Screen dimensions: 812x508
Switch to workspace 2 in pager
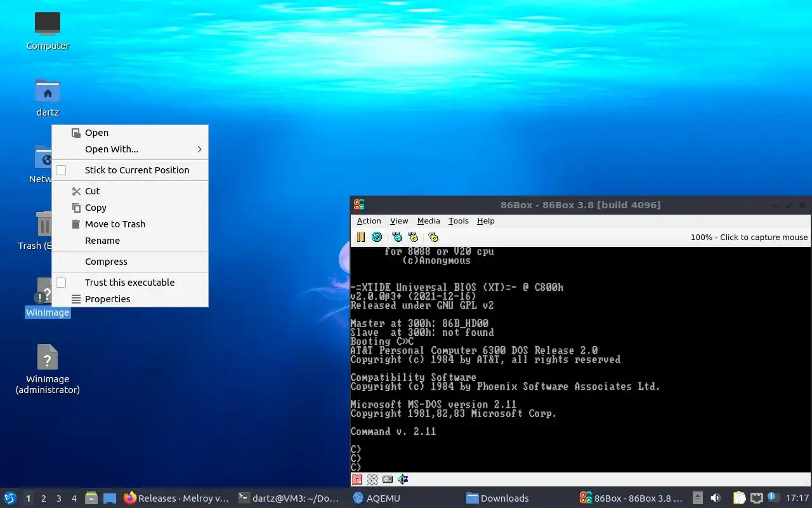click(x=43, y=498)
